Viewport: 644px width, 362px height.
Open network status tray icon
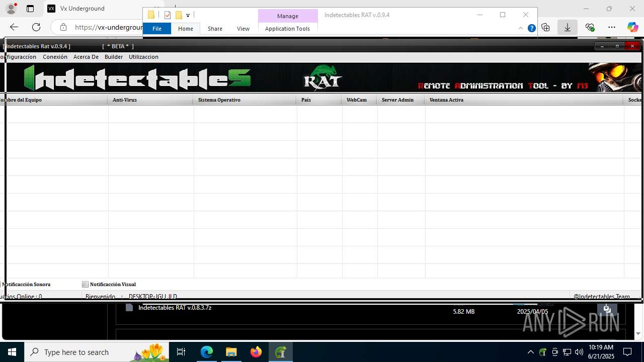coord(567,352)
